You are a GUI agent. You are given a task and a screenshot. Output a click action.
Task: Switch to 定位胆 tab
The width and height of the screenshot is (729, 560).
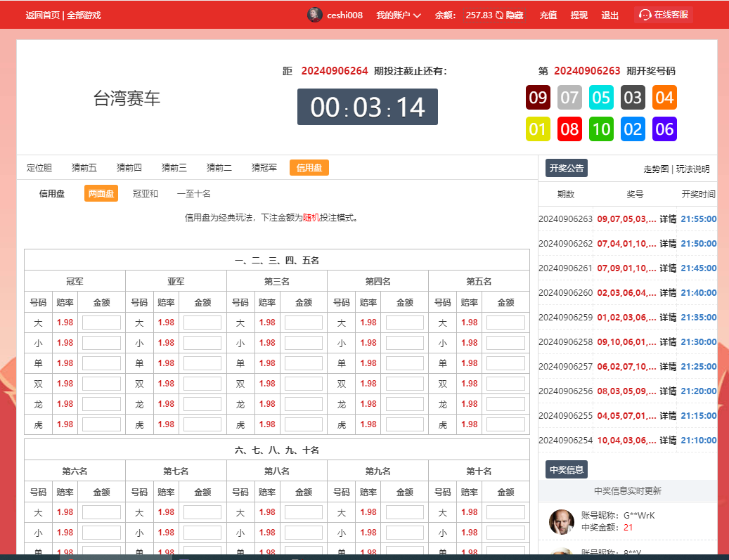(x=39, y=168)
